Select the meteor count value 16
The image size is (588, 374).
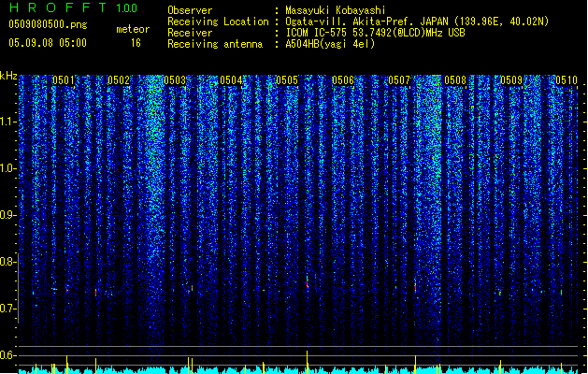(136, 43)
